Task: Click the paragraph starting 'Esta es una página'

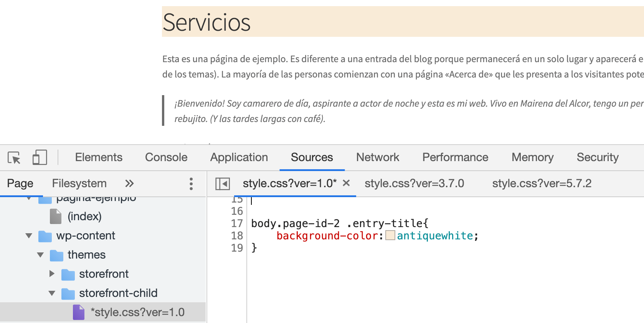Action: tap(403, 66)
